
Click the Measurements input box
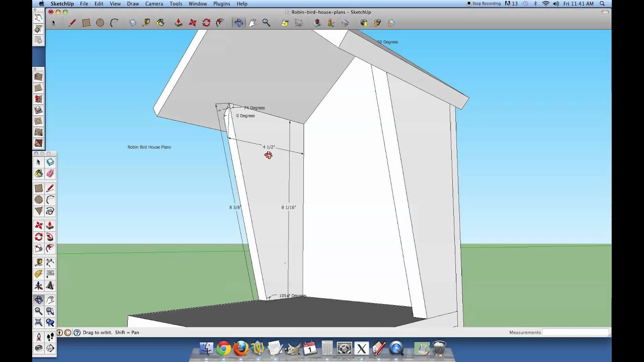[x=575, y=332]
